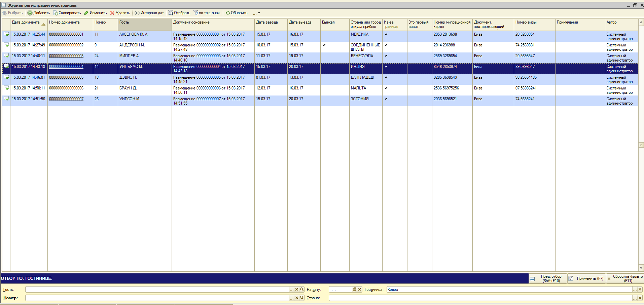Sort by Номер визы column header
This screenshot has width=644, height=305.
point(534,25)
